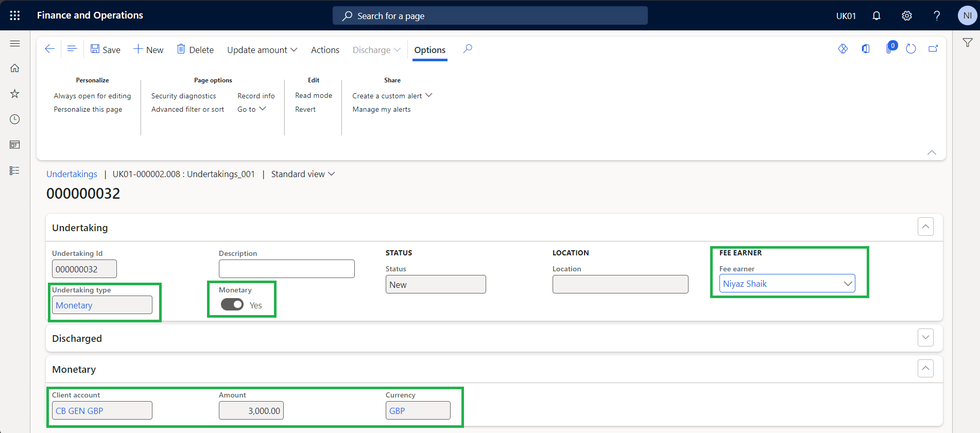Click the action pane search magnifier icon

(468, 49)
